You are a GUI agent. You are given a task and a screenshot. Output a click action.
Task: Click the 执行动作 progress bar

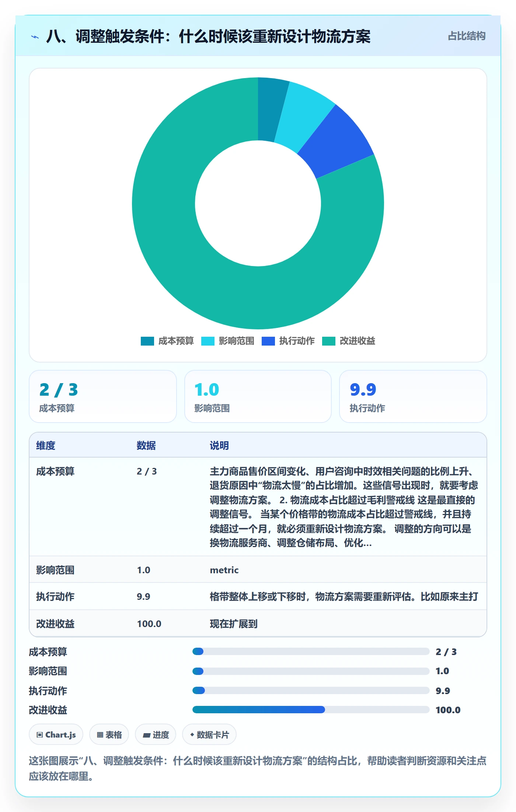coord(311,690)
